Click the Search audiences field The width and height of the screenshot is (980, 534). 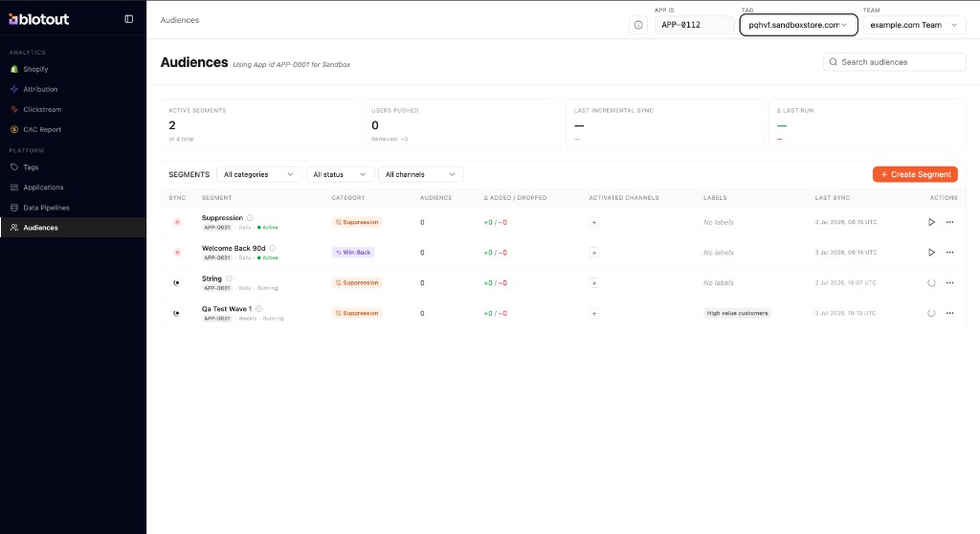(895, 62)
